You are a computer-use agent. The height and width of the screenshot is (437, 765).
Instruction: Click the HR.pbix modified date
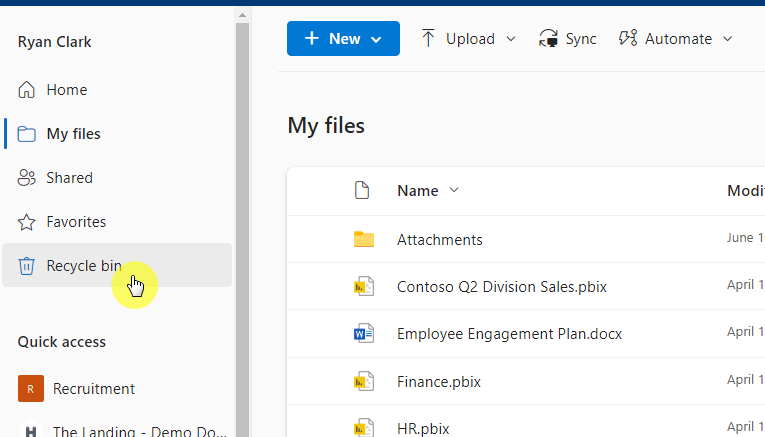click(x=745, y=427)
